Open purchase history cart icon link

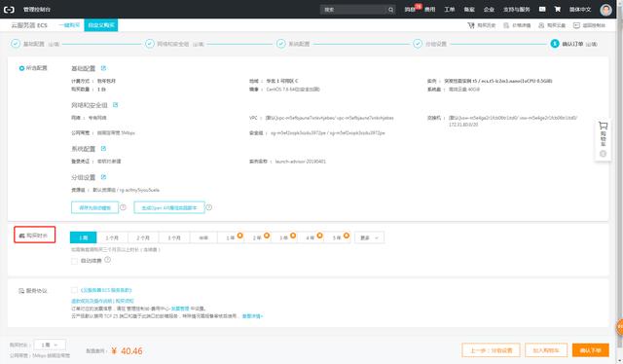point(481,25)
